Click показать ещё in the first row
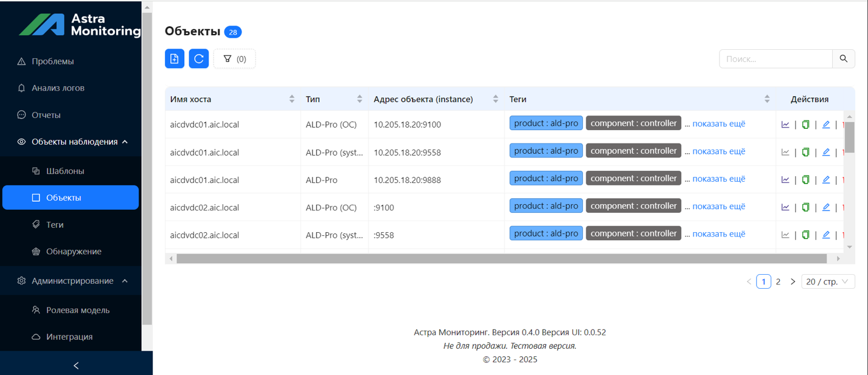 coord(718,123)
